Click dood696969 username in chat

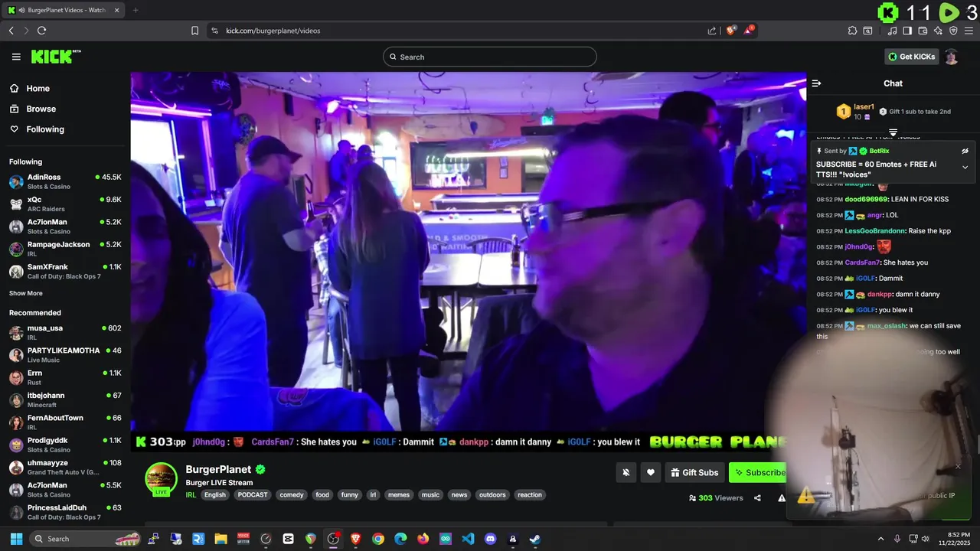click(x=867, y=199)
